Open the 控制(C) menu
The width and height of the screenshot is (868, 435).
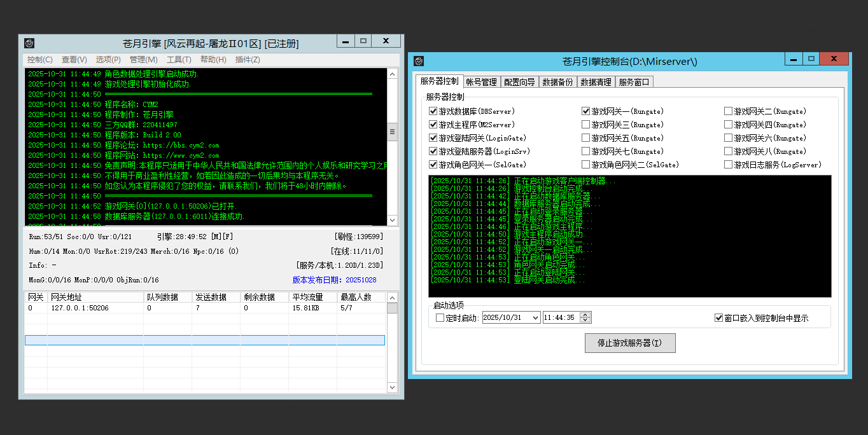pyautogui.click(x=39, y=60)
